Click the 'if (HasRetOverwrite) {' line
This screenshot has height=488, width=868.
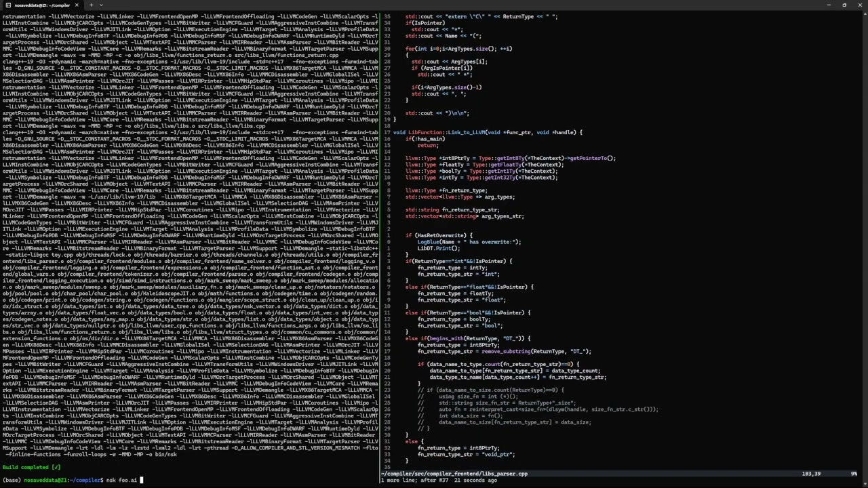pos(437,235)
